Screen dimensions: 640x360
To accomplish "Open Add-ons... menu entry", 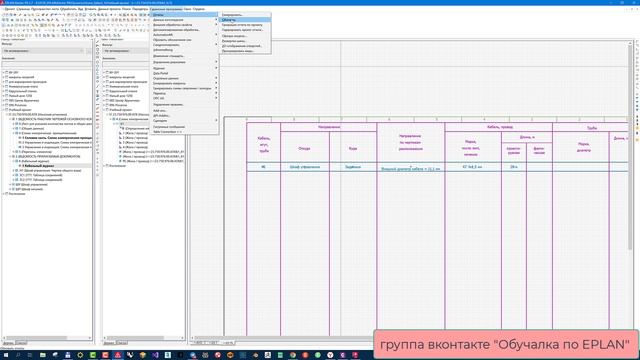I will [x=184, y=111].
